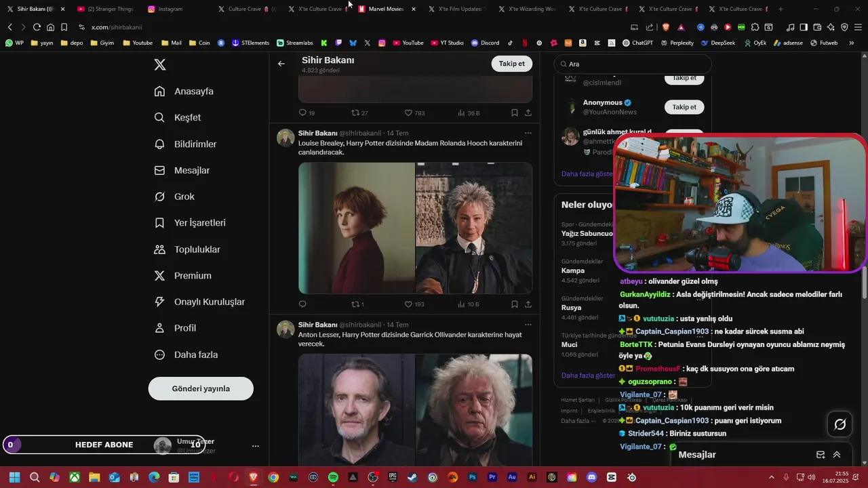Open the depo bookmarks folder
The width and height of the screenshot is (868, 488).
click(x=72, y=43)
